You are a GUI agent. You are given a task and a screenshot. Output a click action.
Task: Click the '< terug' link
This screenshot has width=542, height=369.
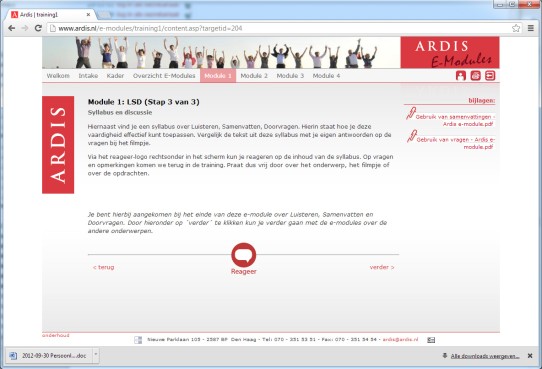coord(103,267)
